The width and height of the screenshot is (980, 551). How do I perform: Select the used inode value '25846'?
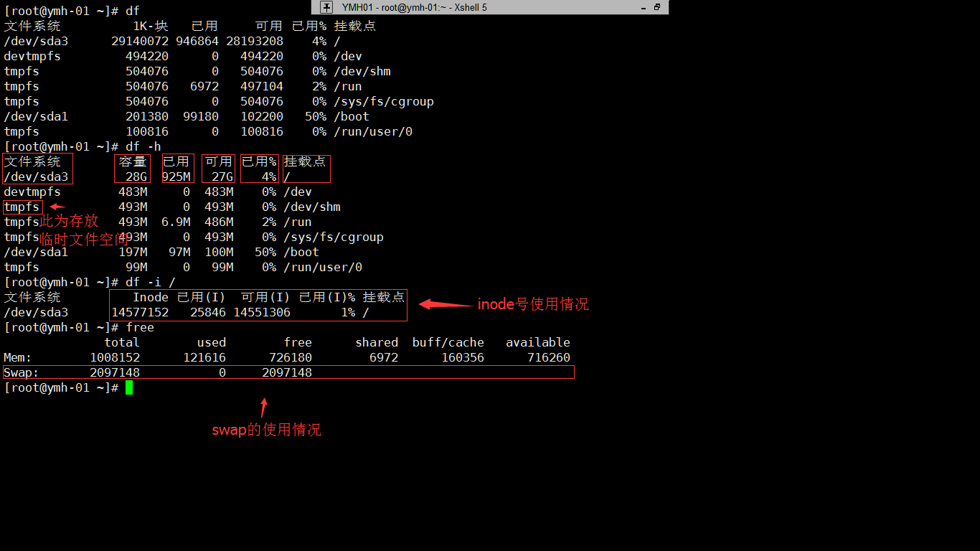208,312
